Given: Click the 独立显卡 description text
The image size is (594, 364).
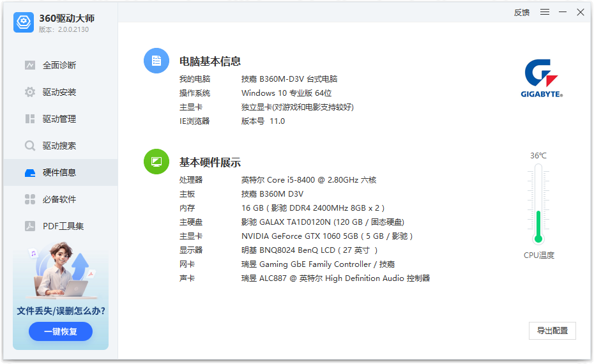Looking at the screenshot, I should pos(298,107).
